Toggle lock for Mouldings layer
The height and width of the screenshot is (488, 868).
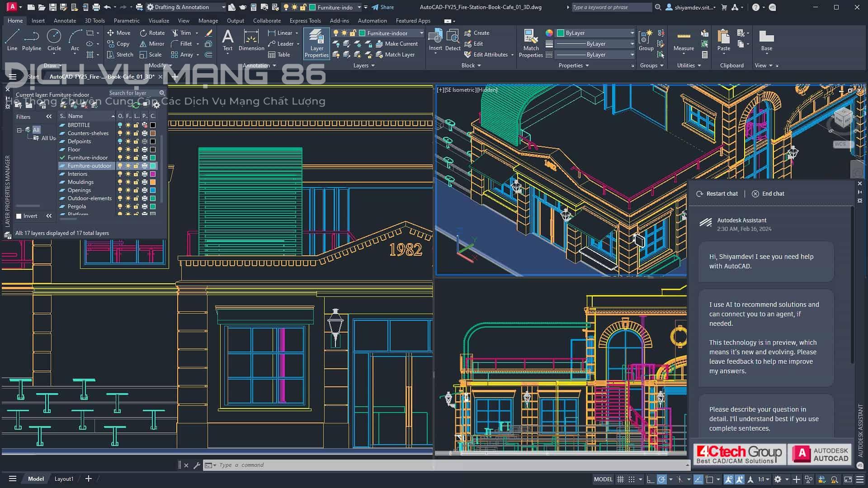[x=136, y=182]
